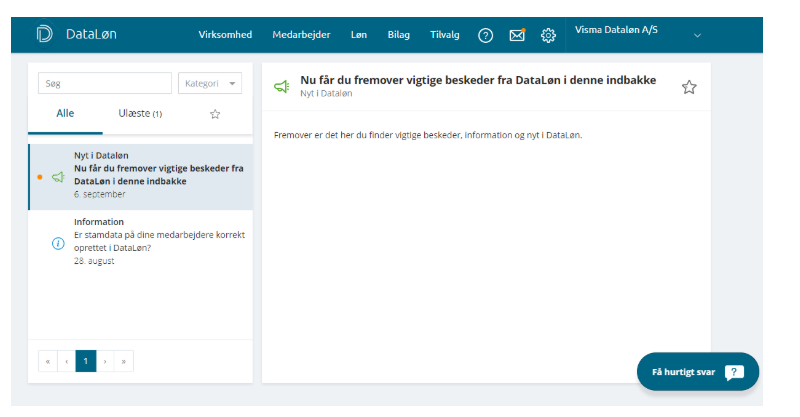Open the Virksomhed menu
The image size is (800, 417).
pos(225,35)
